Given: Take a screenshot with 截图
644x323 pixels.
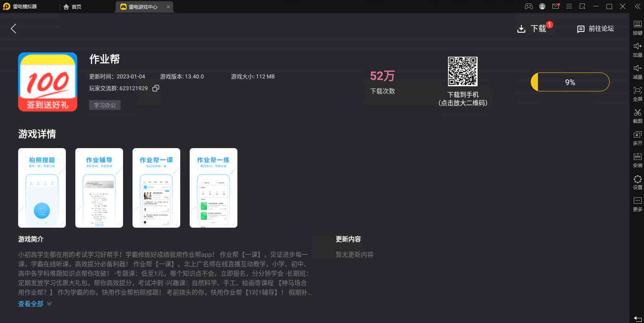Looking at the screenshot, I should (x=637, y=116).
